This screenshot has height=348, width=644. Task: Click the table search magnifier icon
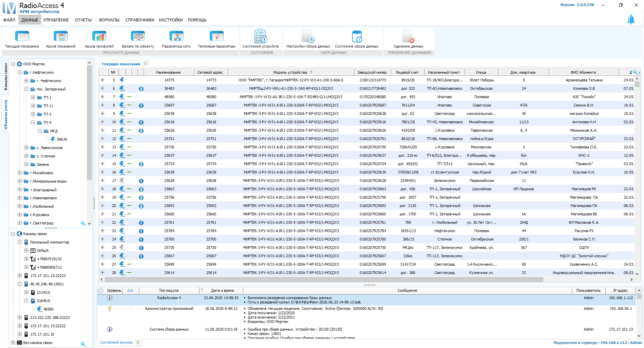(x=635, y=72)
